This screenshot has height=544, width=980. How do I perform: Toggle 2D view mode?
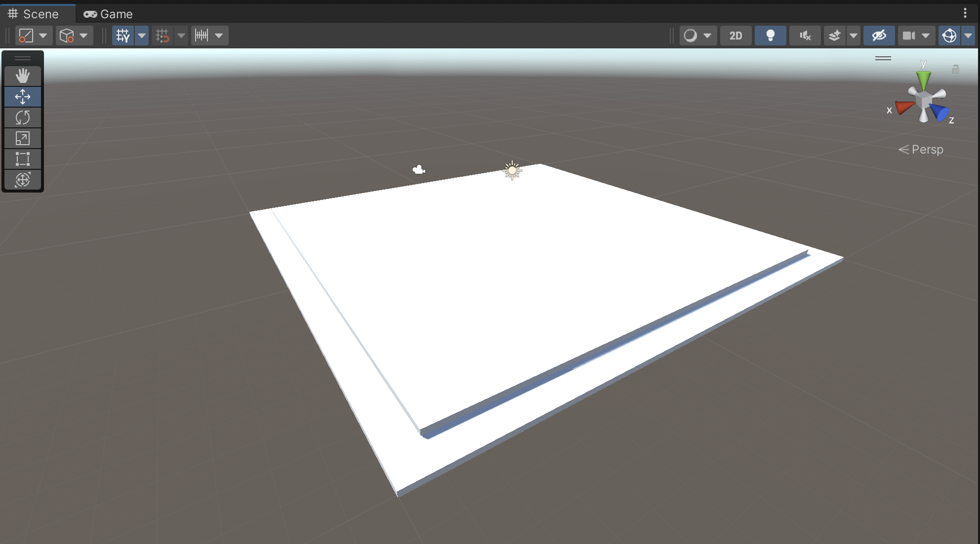735,36
